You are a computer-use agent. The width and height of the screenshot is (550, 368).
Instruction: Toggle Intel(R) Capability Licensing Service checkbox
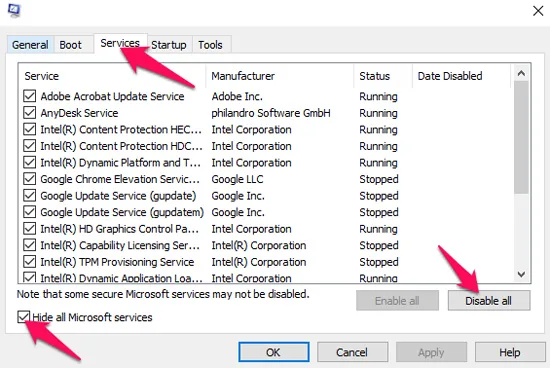coord(29,245)
